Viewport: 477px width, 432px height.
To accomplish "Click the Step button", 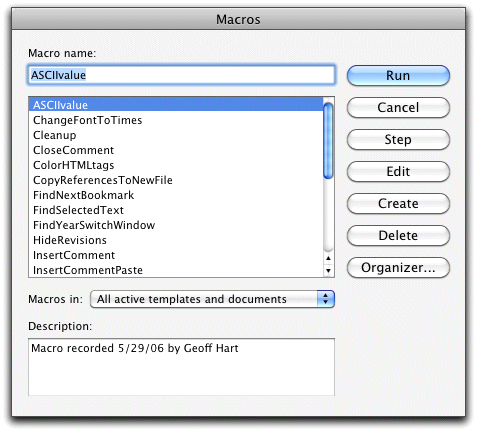I will [x=398, y=140].
